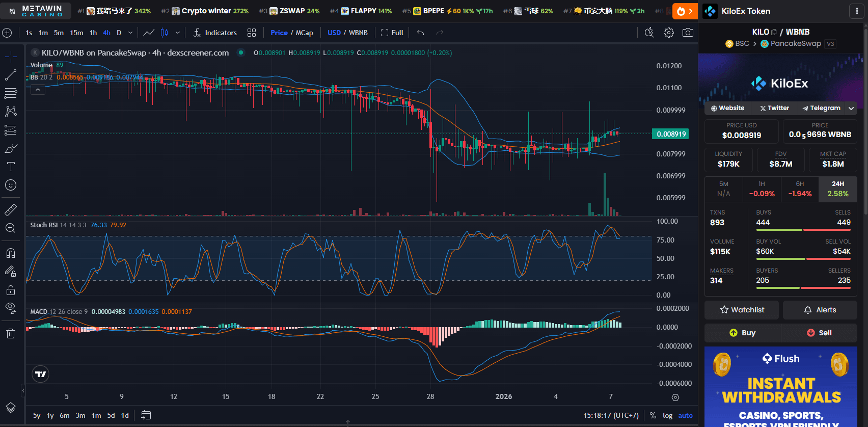
Task: Open the Indicators dialog
Action: (215, 33)
